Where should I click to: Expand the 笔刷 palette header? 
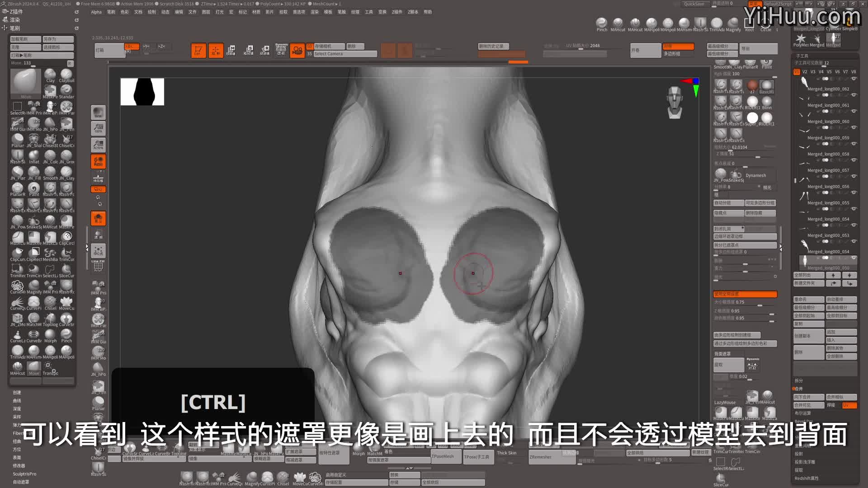point(15,28)
